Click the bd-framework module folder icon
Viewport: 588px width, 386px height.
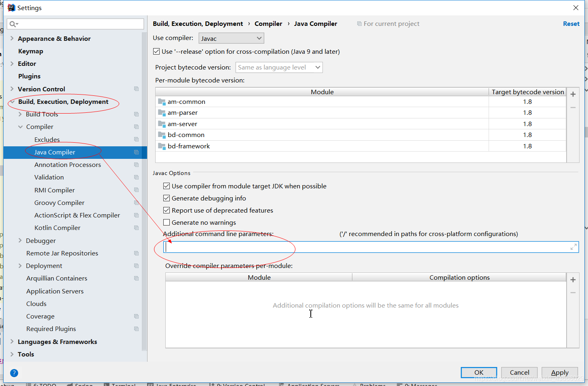coord(162,146)
